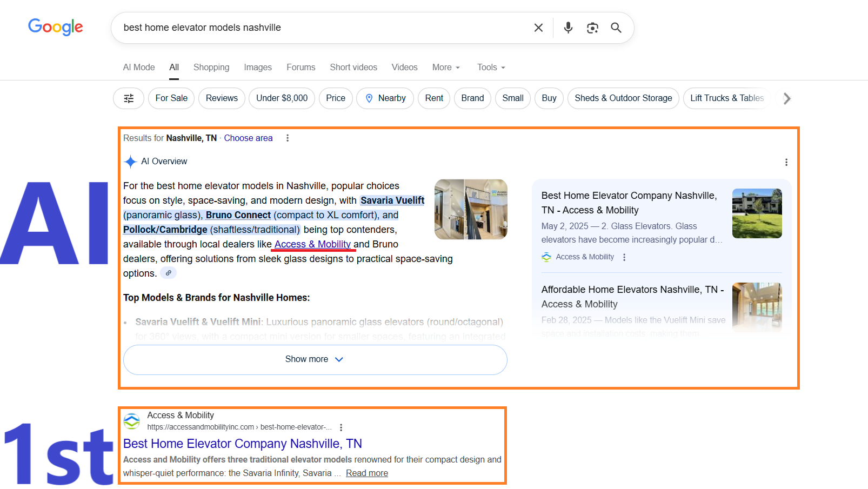The image size is (868, 489).
Task: Open AI Overview options menu dots
Action: [x=786, y=162]
